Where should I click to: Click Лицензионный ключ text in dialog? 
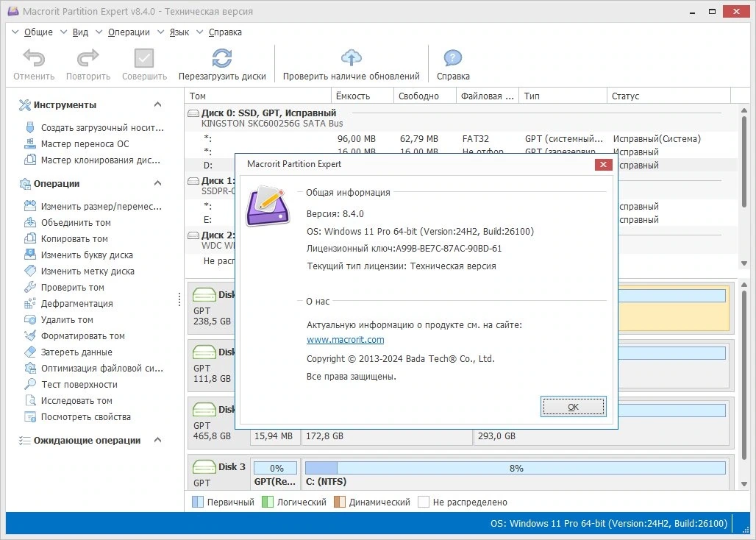(x=404, y=249)
